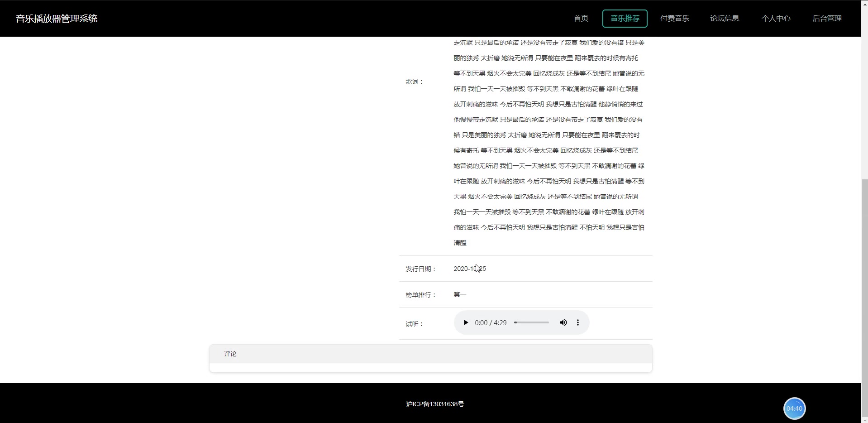Open 个人中心 menu item
The image size is (868, 423).
pyautogui.click(x=776, y=19)
